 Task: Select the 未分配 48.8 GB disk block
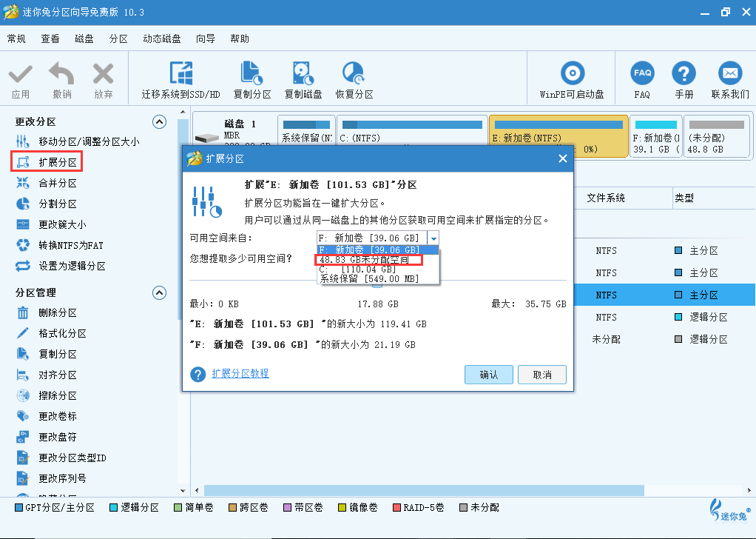(x=717, y=136)
